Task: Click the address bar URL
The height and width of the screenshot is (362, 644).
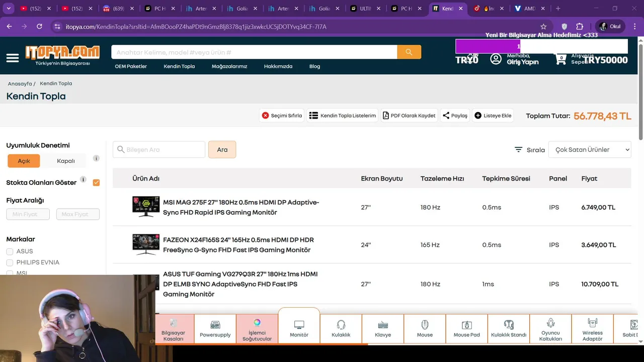Action: pos(196,27)
